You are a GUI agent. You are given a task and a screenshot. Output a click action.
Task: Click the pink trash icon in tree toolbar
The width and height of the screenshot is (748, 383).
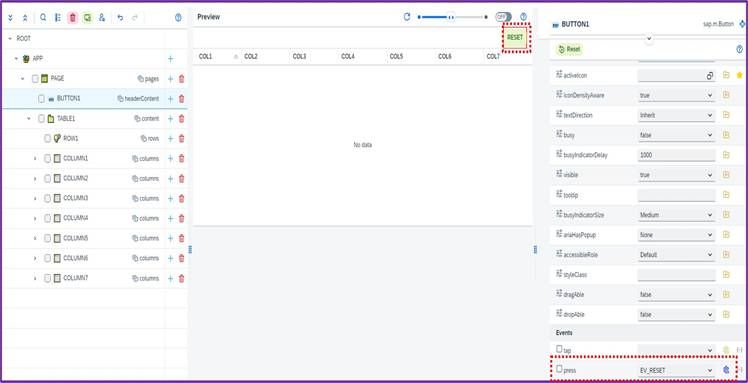[x=73, y=18]
